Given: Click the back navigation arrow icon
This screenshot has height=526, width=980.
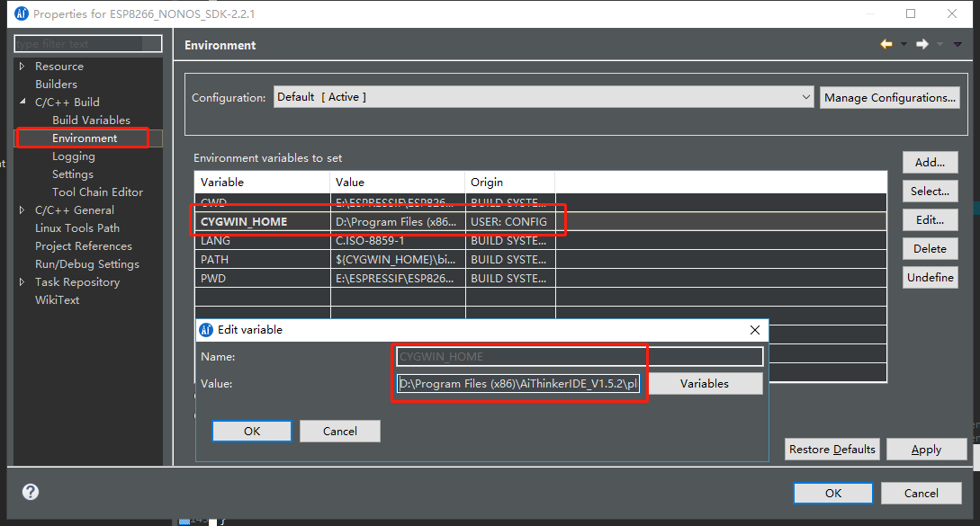Looking at the screenshot, I should (886, 44).
